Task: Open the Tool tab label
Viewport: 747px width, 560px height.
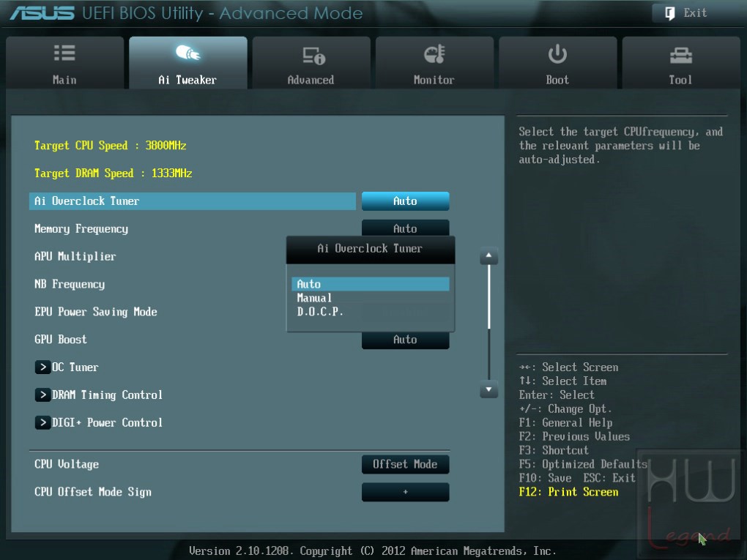Action: (x=680, y=80)
